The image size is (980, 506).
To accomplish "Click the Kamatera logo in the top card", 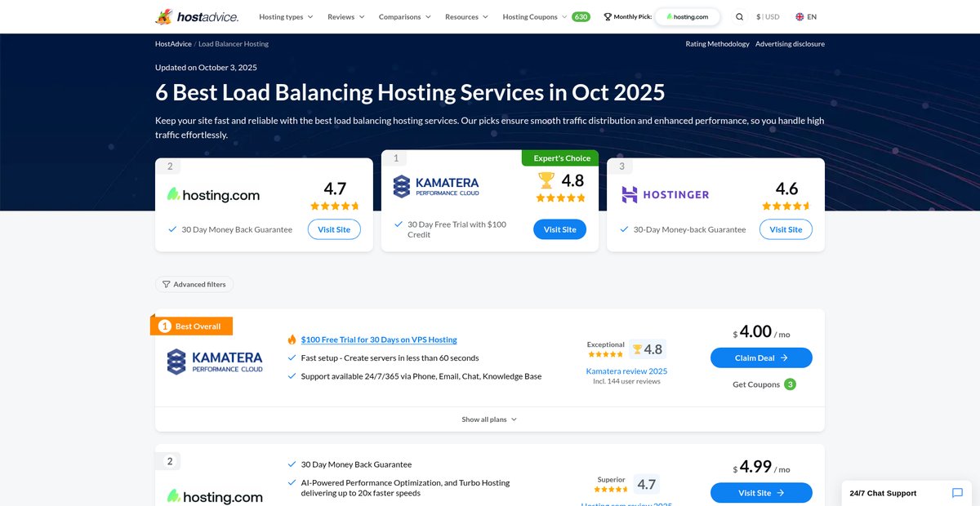I will pos(436,186).
